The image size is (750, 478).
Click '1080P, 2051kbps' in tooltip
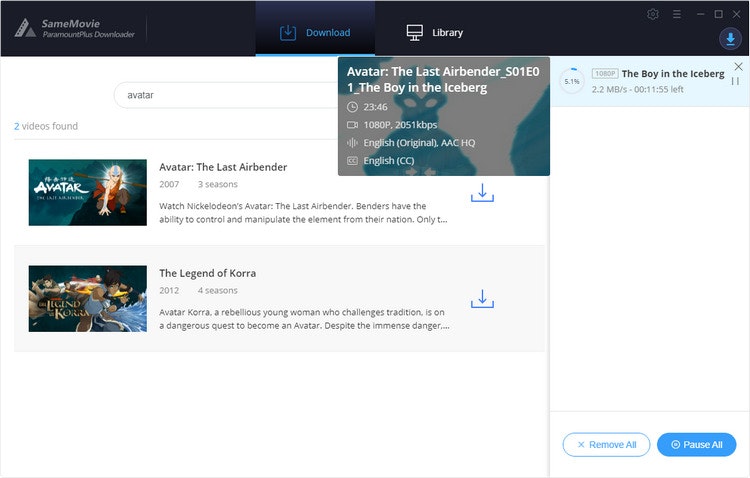[400, 125]
